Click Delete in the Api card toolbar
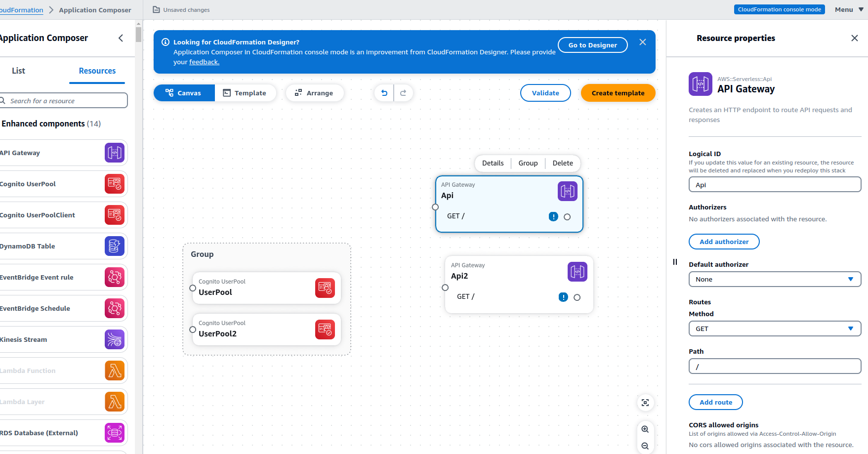The height and width of the screenshot is (454, 868). [563, 163]
